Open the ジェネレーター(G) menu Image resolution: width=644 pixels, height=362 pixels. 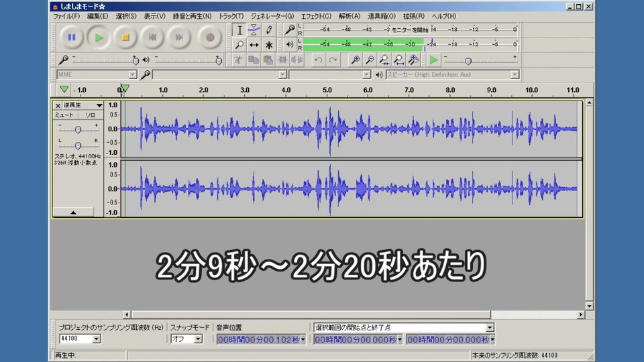tap(272, 16)
